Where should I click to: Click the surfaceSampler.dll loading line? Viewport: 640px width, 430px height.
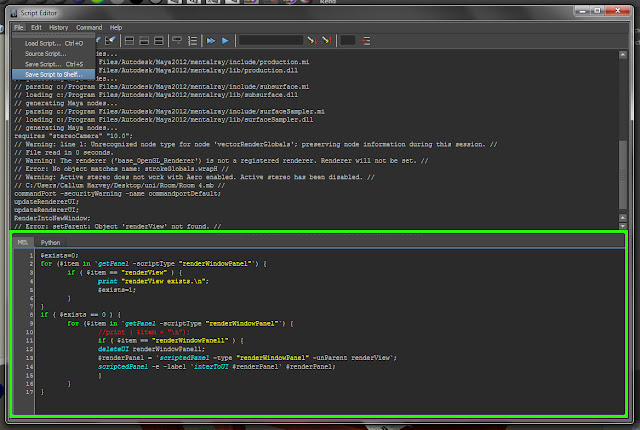click(164, 120)
